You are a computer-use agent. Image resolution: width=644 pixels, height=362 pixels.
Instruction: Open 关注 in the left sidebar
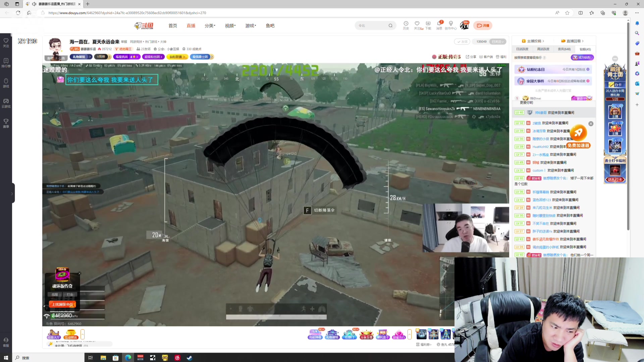[6, 43]
